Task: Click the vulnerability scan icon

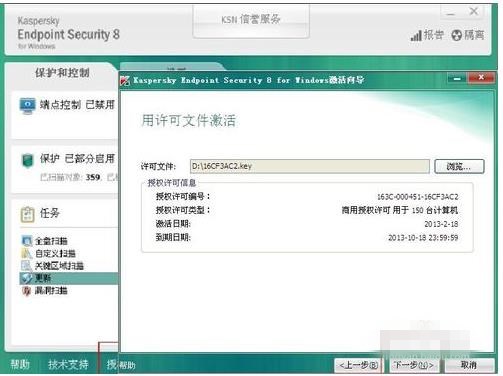Action: pyautogui.click(x=26, y=291)
